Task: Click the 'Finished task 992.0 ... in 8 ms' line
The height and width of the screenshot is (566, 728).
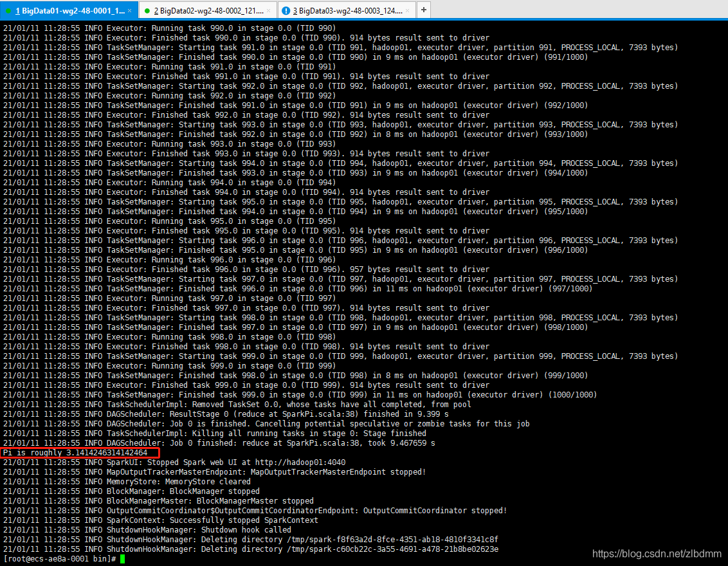Action: click(295, 134)
